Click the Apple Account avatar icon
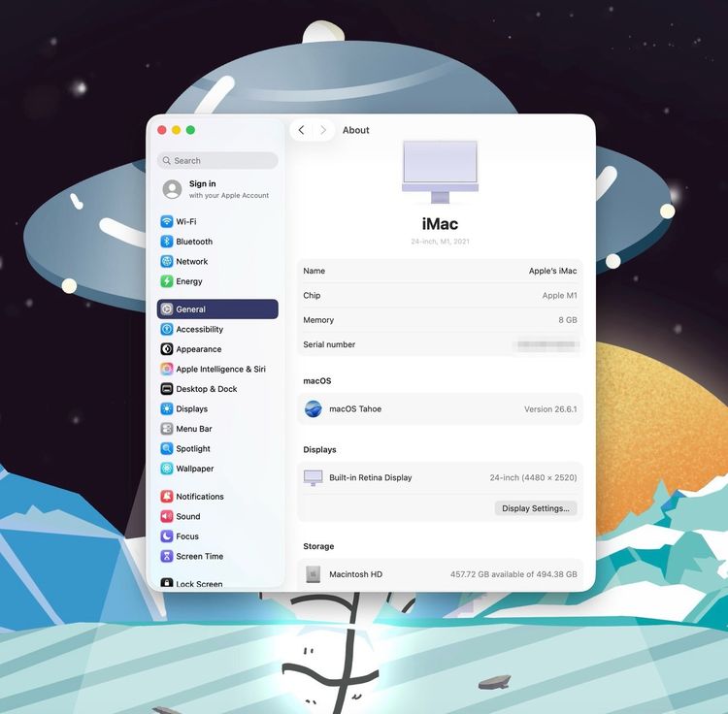Image resolution: width=728 pixels, height=714 pixels. tap(172, 189)
